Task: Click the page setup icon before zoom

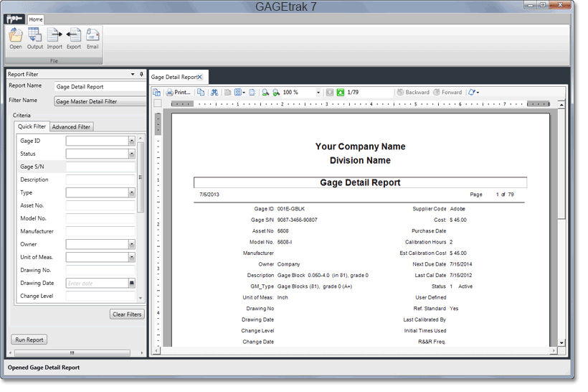Action: coord(252,93)
